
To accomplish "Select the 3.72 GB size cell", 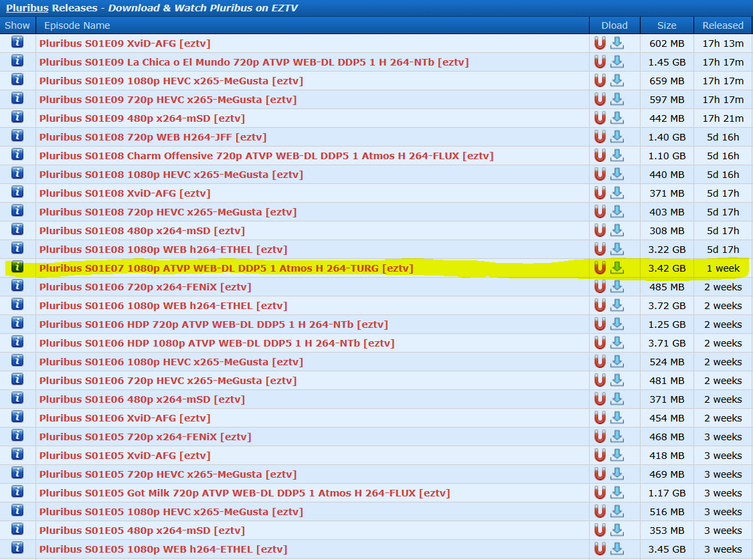I will (x=667, y=305).
